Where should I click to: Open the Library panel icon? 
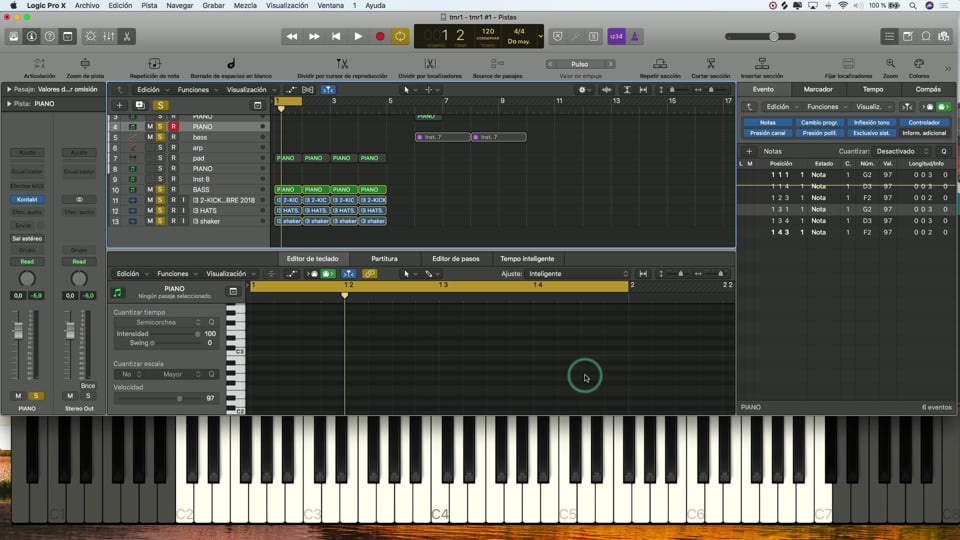pos(13,37)
